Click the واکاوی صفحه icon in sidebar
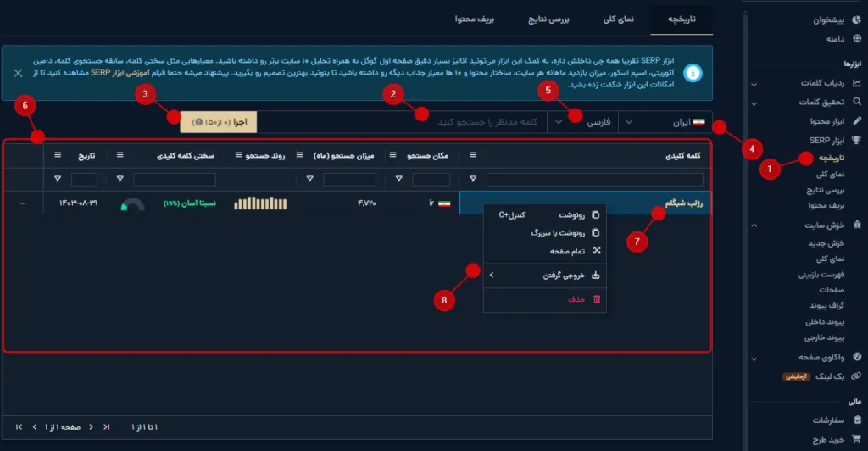The height and width of the screenshot is (451, 868). click(856, 357)
